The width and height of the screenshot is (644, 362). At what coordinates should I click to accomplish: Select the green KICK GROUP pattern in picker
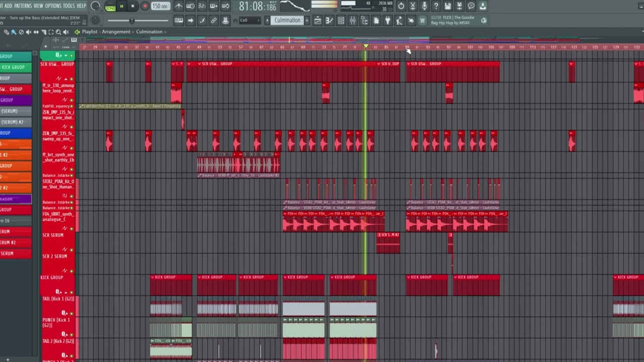[16, 67]
